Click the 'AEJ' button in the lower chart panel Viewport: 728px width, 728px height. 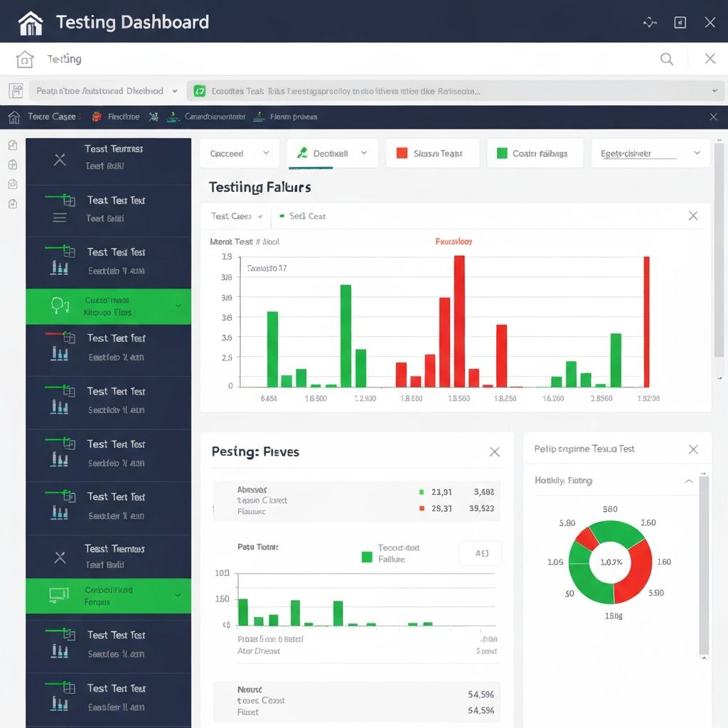[481, 553]
